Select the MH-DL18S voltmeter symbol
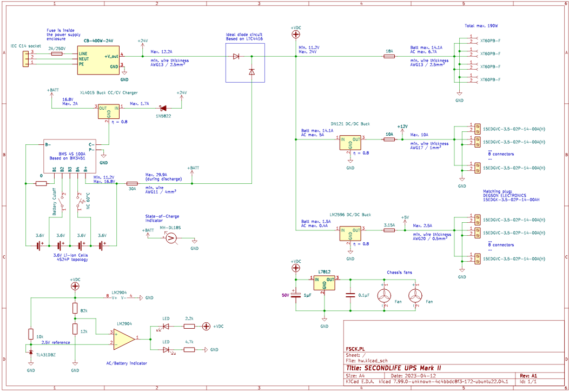Viewport: 569px width, 392px height. pos(170,238)
